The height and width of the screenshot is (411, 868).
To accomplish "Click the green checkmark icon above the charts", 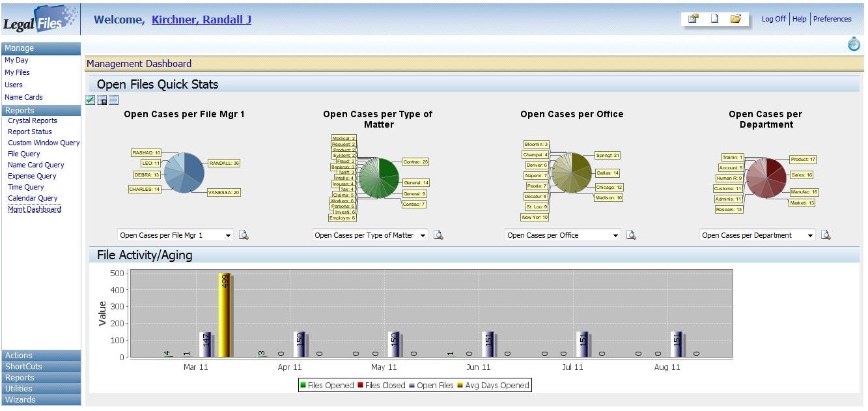I will pos(90,100).
